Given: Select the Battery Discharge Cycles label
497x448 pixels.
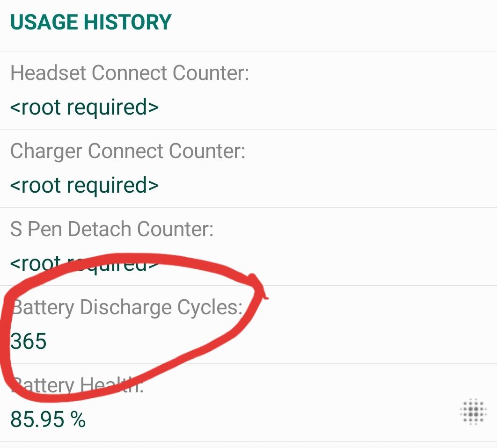Looking at the screenshot, I should tap(127, 307).
